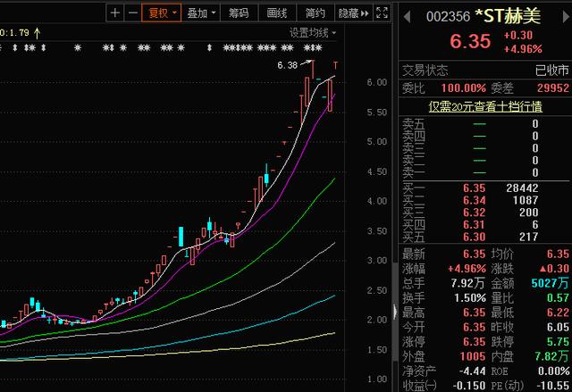The image size is (572, 392).
Task: Go to previous stock with left arrow
Action: (408, 17)
